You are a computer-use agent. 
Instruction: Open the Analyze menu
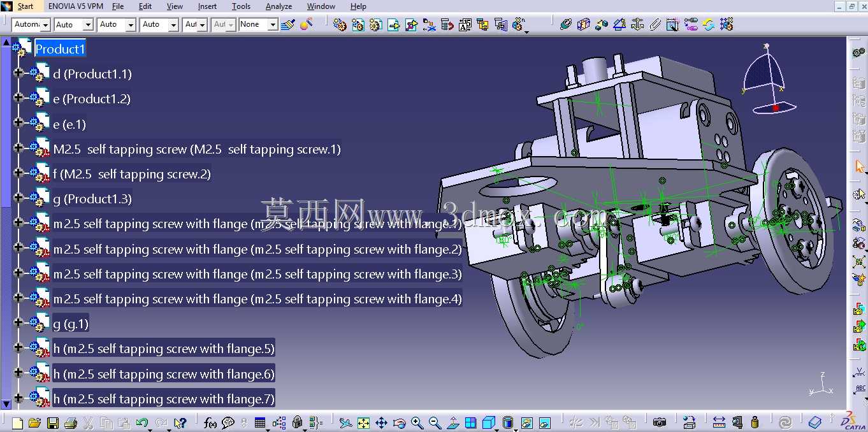278,6
